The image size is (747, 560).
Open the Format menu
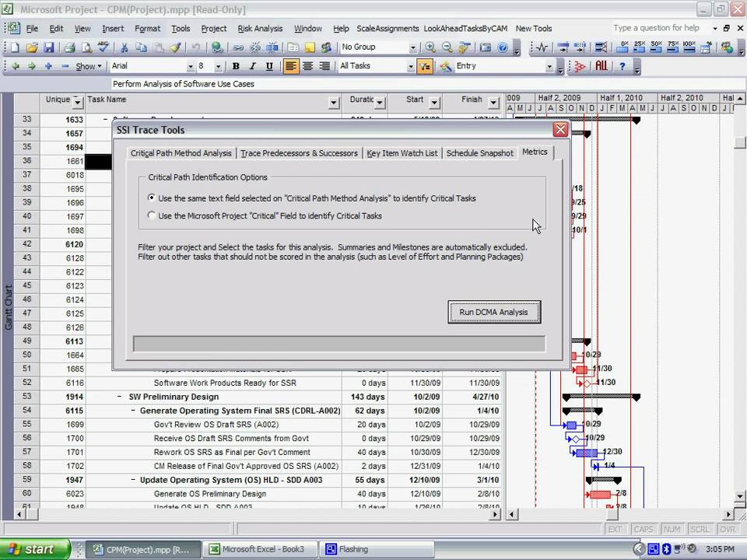point(147,29)
